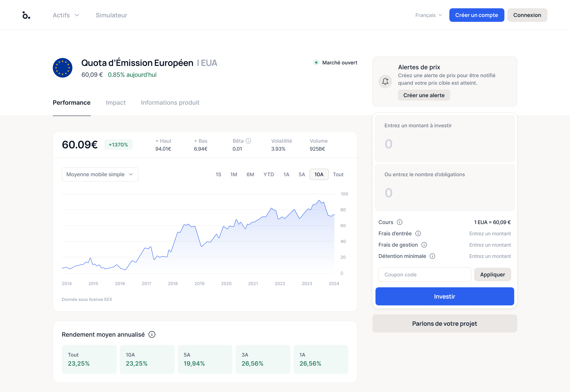Focus the Coupon code input field

[x=425, y=275]
